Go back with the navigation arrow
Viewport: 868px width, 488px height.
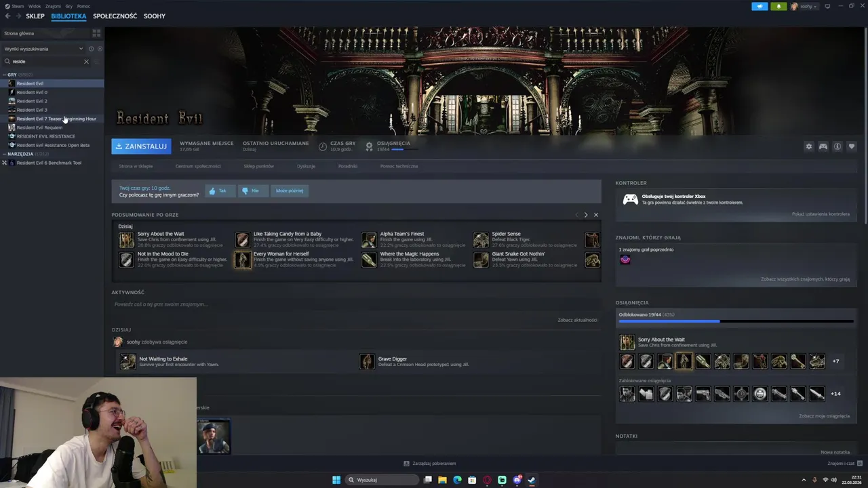click(7, 16)
